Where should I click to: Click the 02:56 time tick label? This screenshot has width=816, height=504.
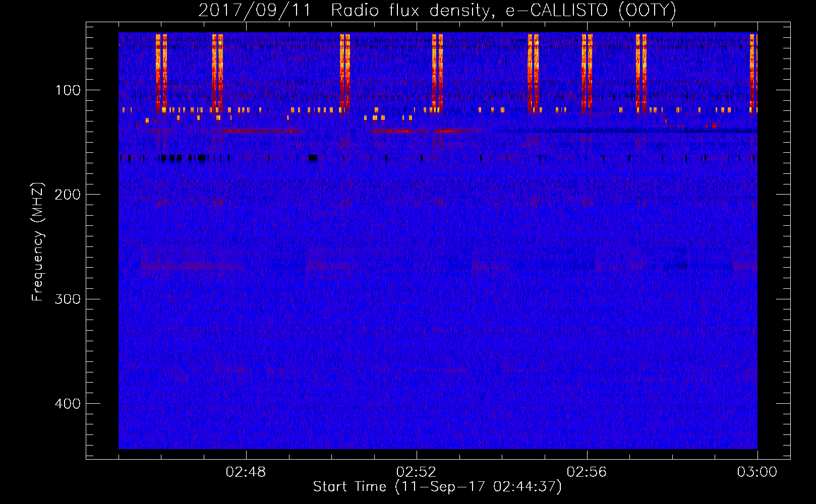pos(587,472)
